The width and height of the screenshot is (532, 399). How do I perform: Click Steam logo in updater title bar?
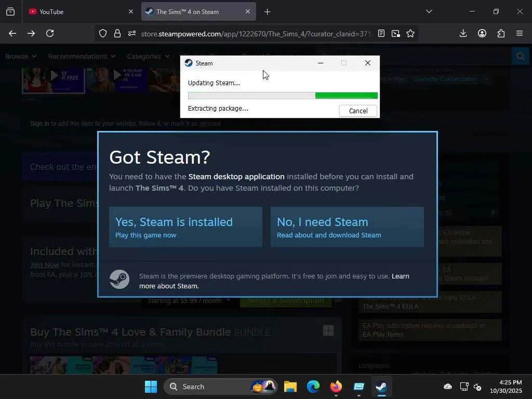tap(189, 63)
